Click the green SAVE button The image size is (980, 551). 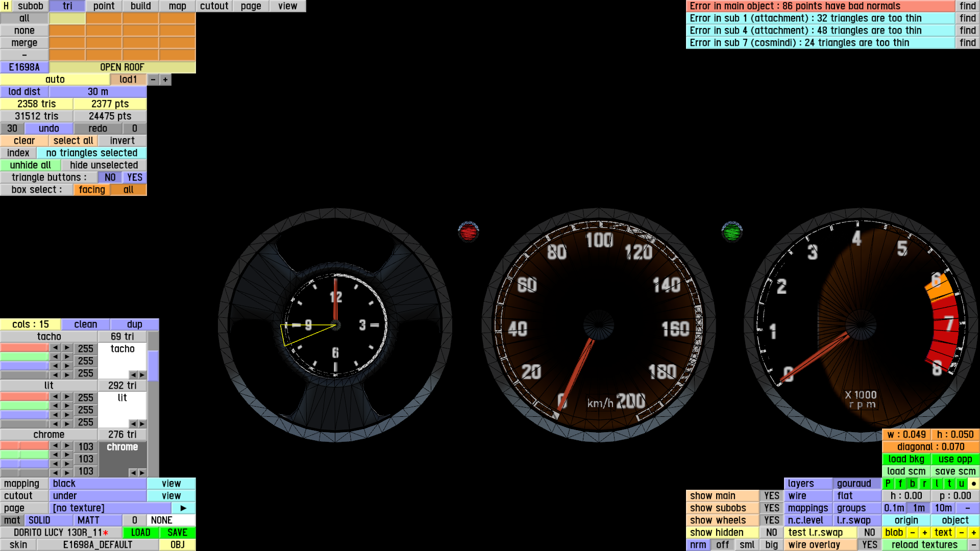[177, 533]
